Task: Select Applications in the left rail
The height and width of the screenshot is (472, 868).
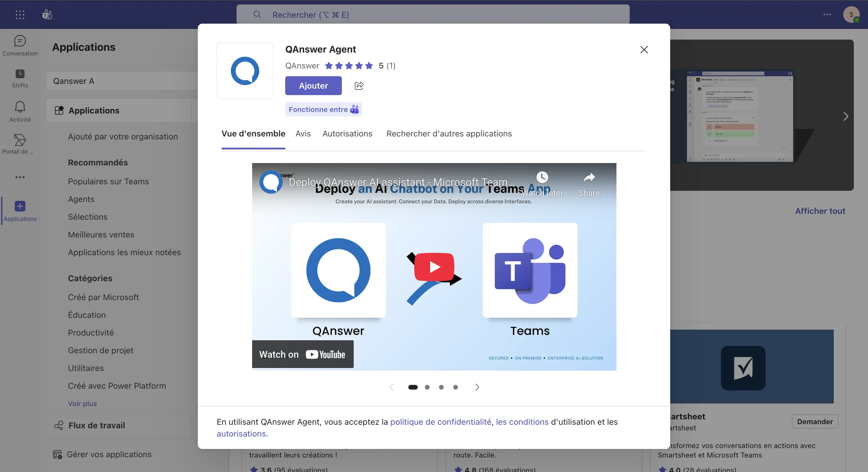Action: click(20, 211)
